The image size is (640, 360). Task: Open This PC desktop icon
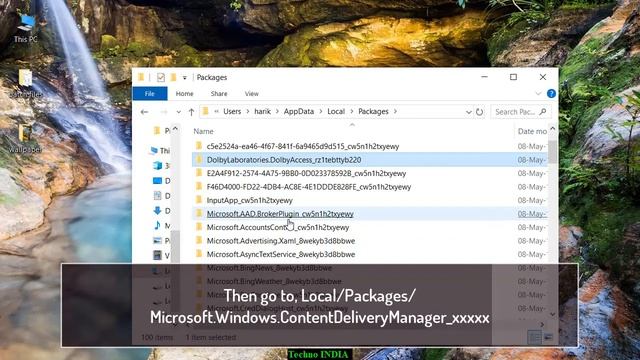coord(26,28)
